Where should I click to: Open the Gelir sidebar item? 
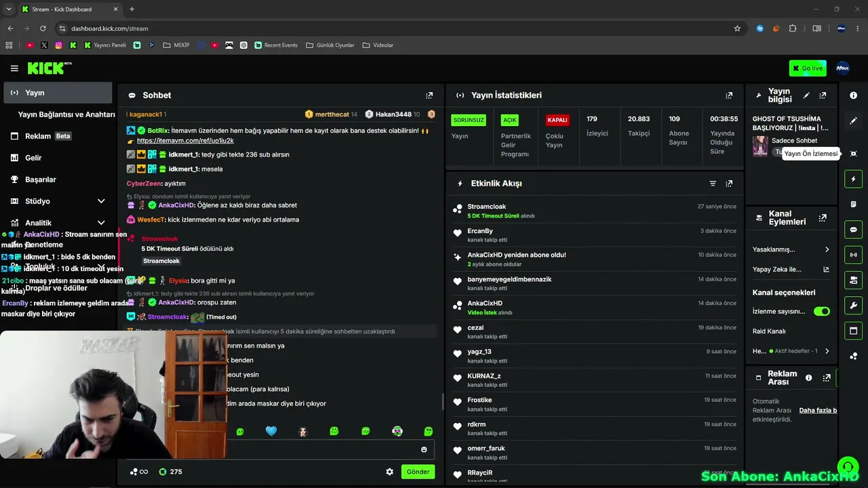click(58, 158)
